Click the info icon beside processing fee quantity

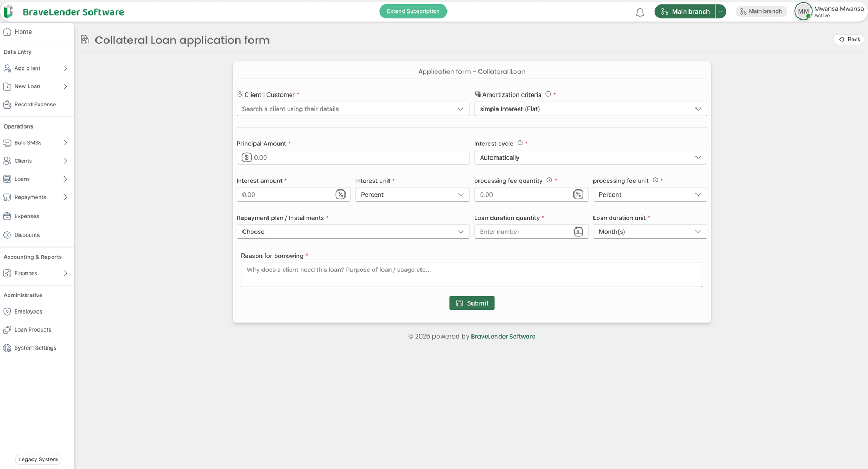(x=549, y=180)
